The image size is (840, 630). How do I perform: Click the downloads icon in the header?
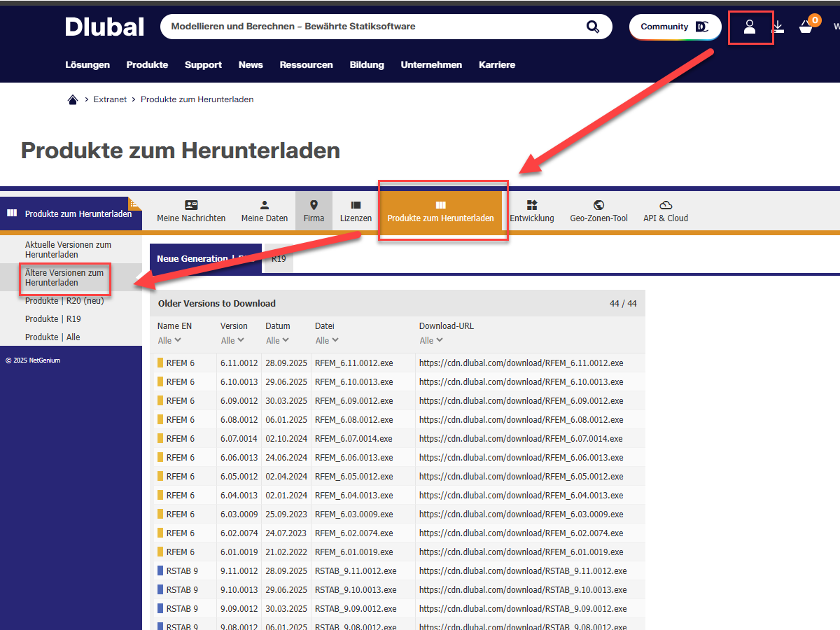(778, 27)
